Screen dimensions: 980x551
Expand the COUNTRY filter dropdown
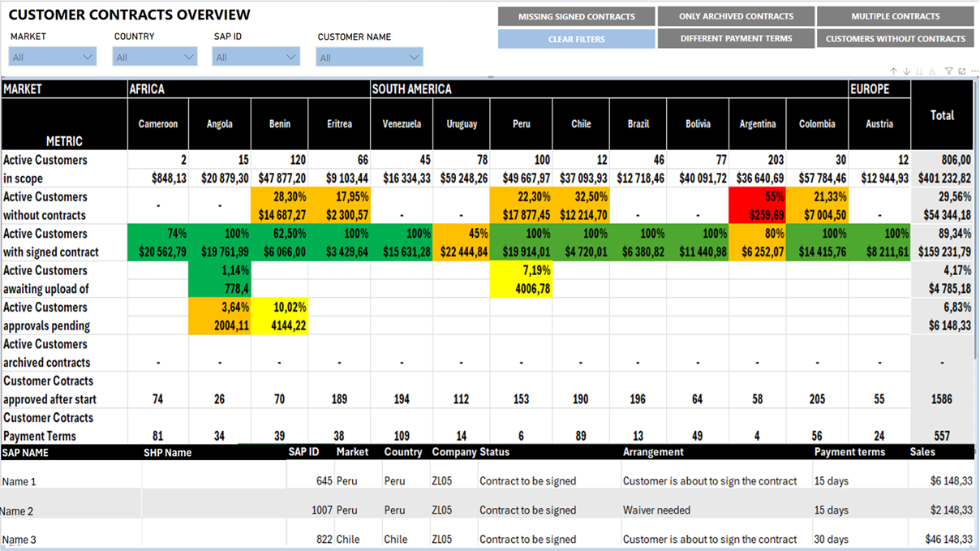click(x=156, y=57)
